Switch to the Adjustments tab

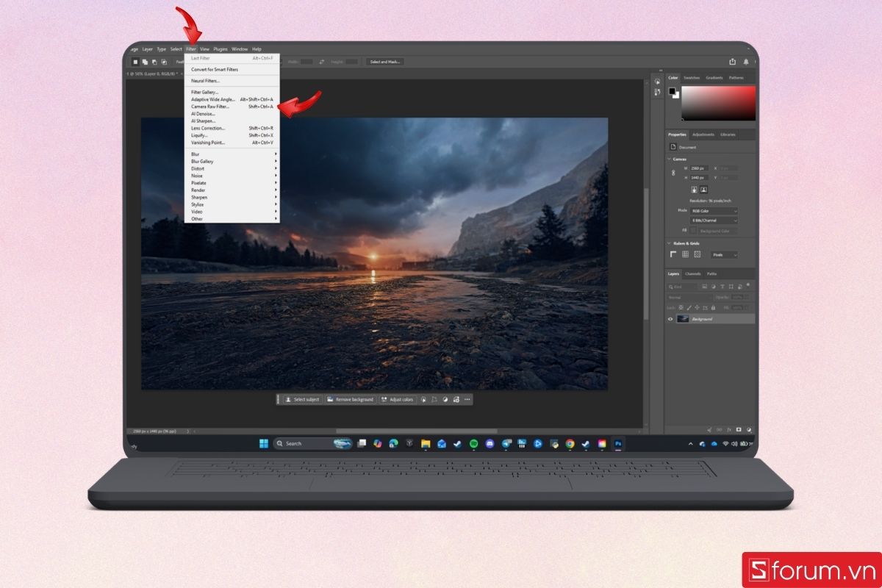coord(703,135)
